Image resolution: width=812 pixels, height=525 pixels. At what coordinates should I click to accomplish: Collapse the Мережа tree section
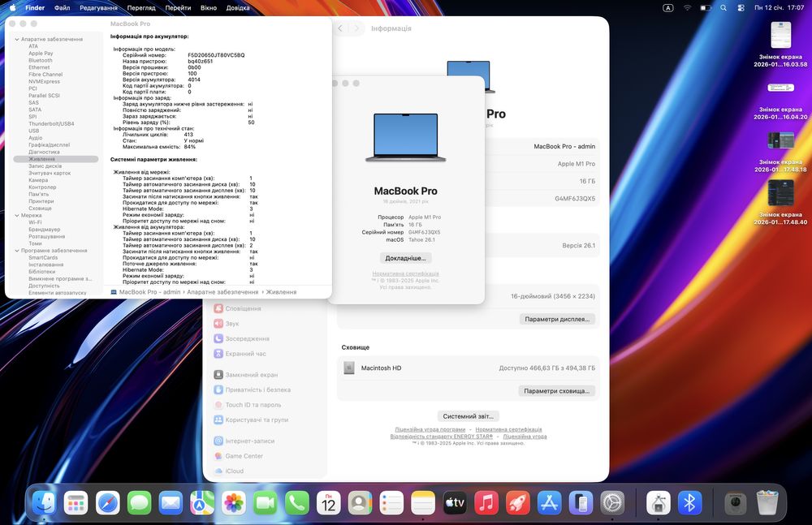(16, 215)
